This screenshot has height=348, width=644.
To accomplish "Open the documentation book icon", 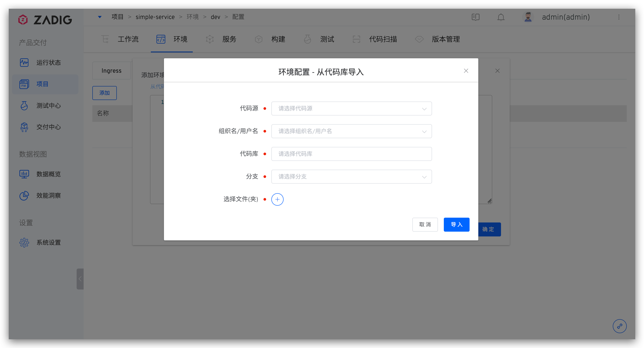I will click(x=475, y=17).
